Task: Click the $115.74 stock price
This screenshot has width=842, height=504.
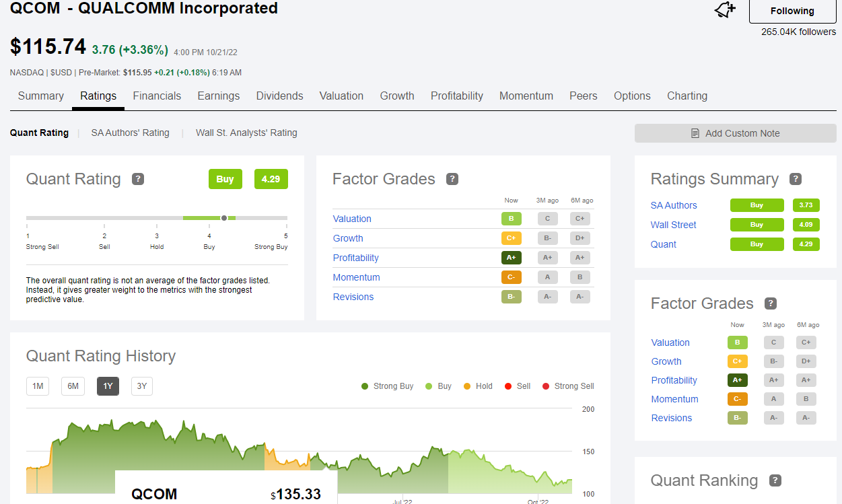Action: 48,47
